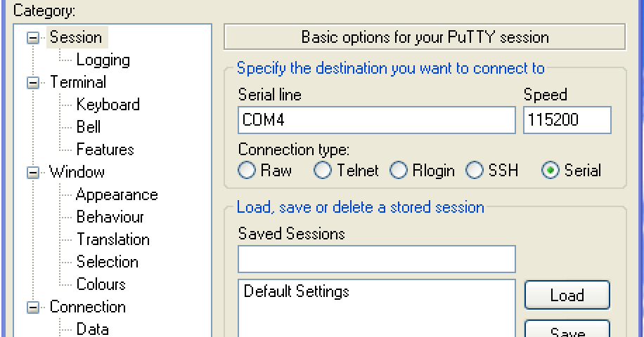Image resolution: width=644 pixels, height=337 pixels.
Task: Open Appearance settings under Window
Action: click(117, 195)
